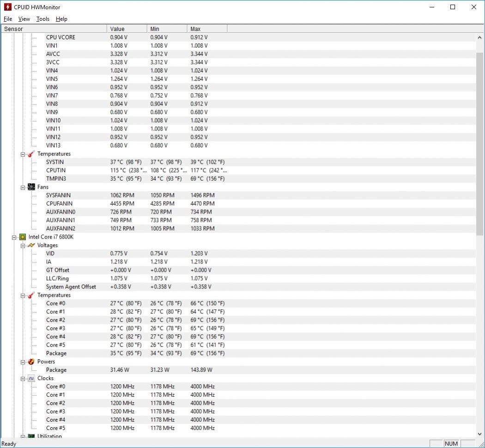Screen dimensions: 485x448
Task: Click the Value column header
Action: pyautogui.click(x=127, y=29)
